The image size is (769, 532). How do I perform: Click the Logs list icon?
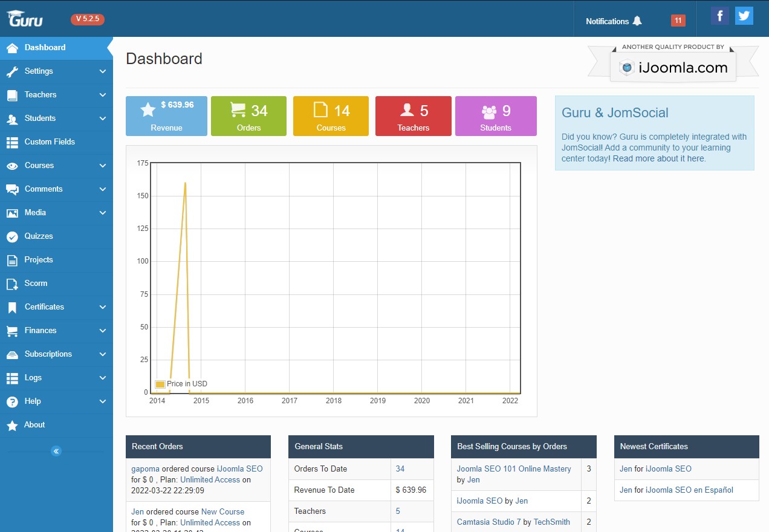click(12, 378)
